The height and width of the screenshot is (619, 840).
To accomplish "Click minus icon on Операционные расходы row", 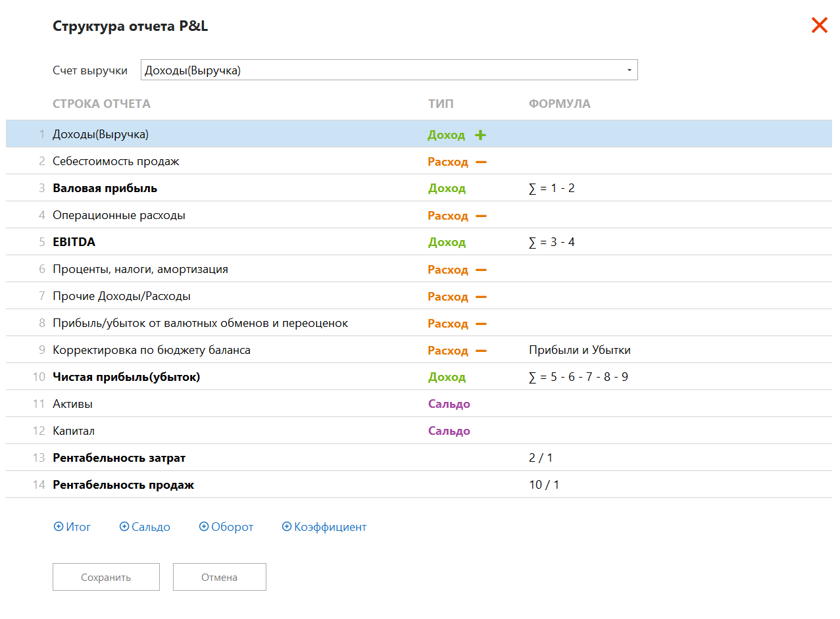I will point(481,216).
